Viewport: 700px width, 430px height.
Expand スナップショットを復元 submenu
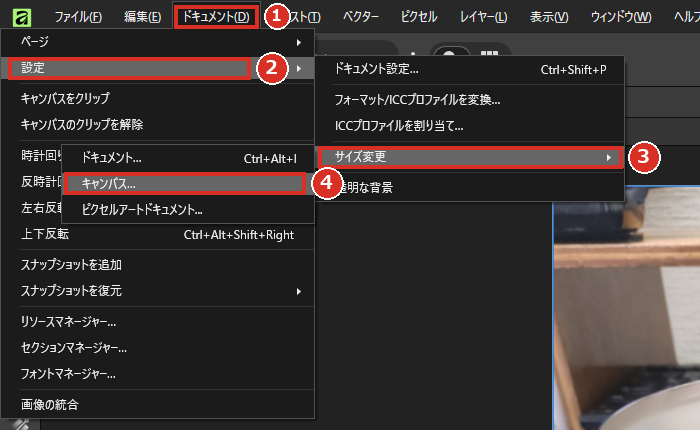158,291
